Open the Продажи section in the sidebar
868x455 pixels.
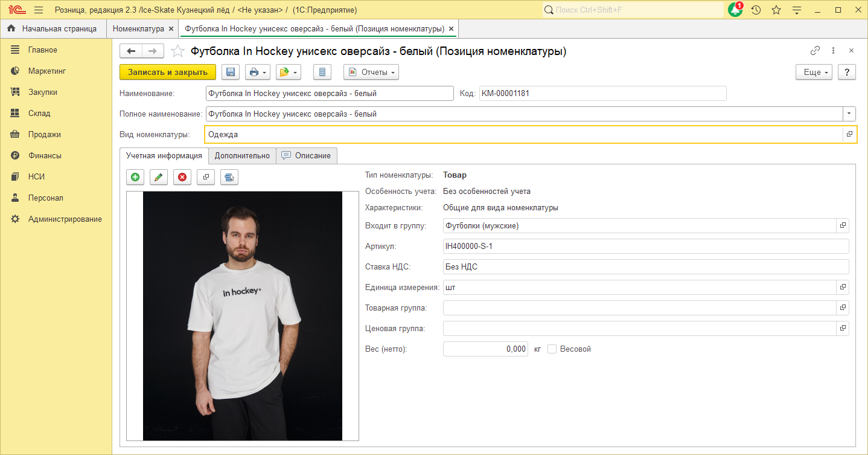click(x=44, y=134)
